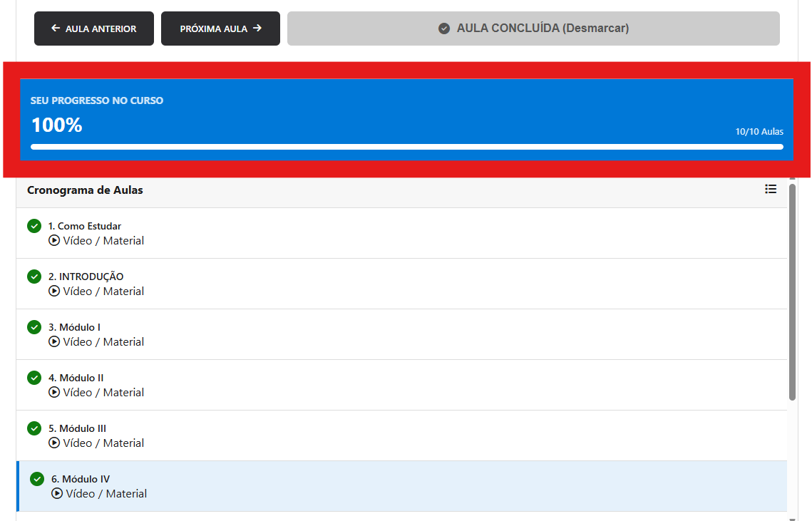The height and width of the screenshot is (521, 812).
Task: Click the green checkmark of 2. INTRODUÇÃO
Action: point(34,277)
